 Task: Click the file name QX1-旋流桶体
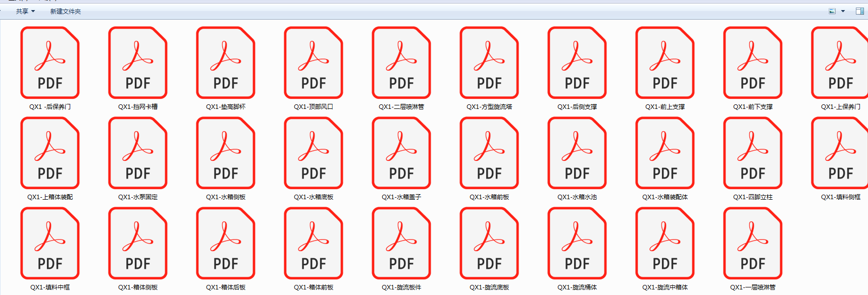pyautogui.click(x=577, y=287)
